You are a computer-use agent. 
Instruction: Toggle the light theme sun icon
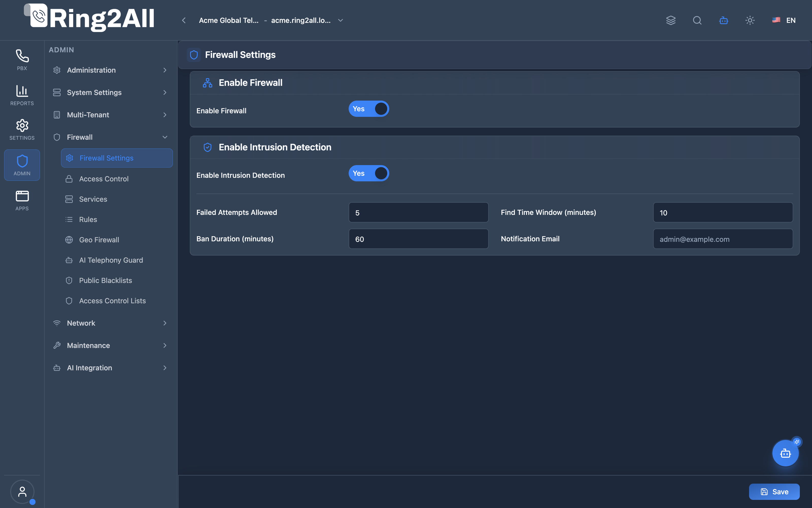pyautogui.click(x=750, y=21)
